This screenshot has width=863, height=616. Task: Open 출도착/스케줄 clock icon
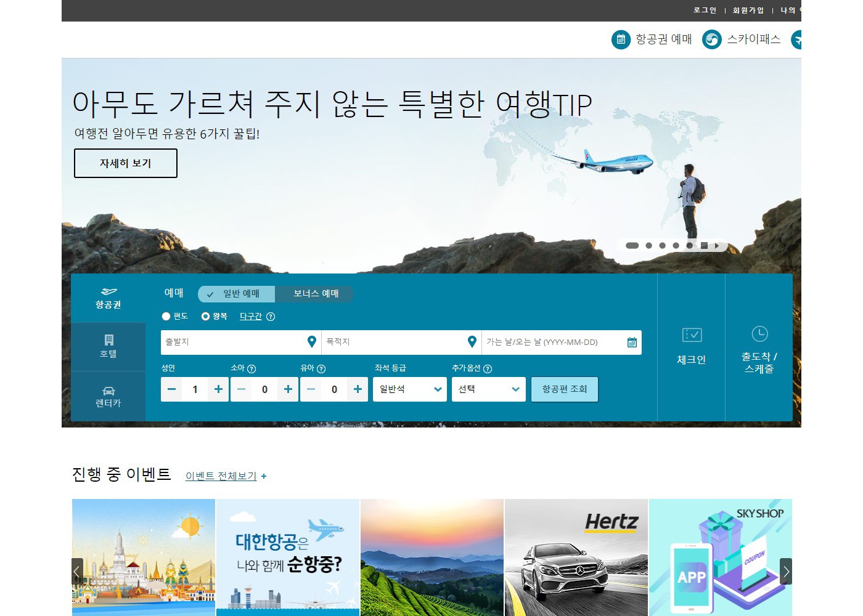pos(759,334)
